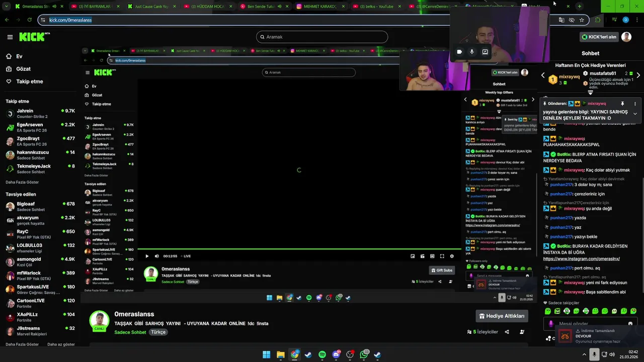Expand followed list with Daha Fazla Göster
This screenshot has width=644, height=362.
click(x=22, y=182)
